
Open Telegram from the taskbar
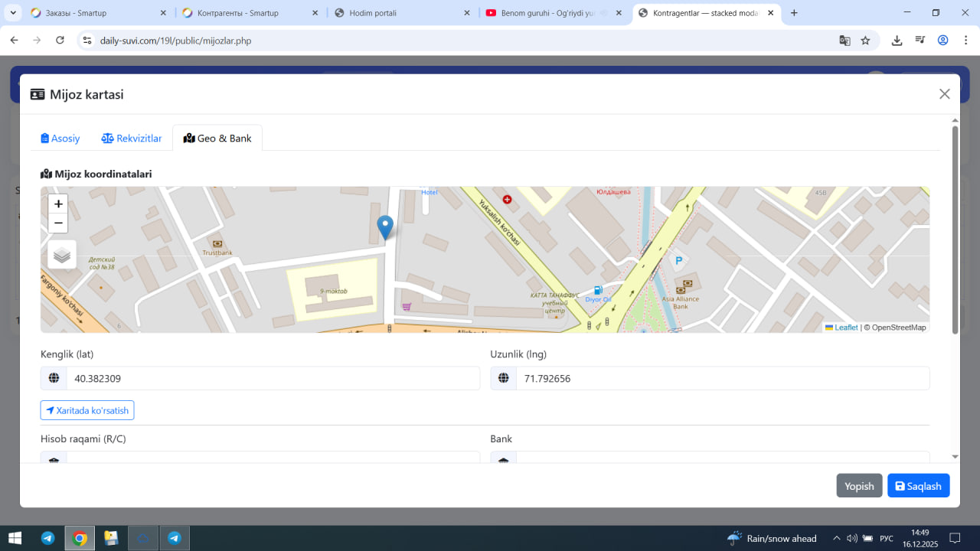[x=47, y=538]
